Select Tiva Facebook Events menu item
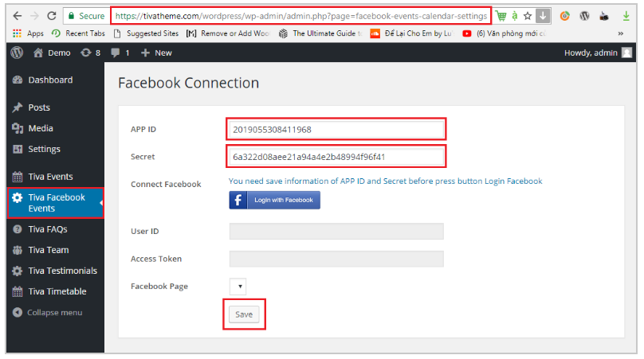Screen dimensions: 644x359 (56, 203)
